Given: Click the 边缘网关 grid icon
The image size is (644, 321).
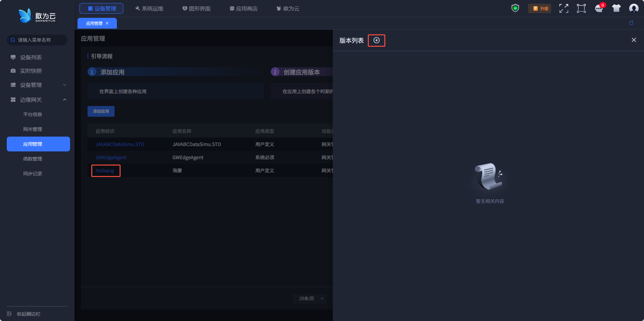Looking at the screenshot, I should pos(13,100).
